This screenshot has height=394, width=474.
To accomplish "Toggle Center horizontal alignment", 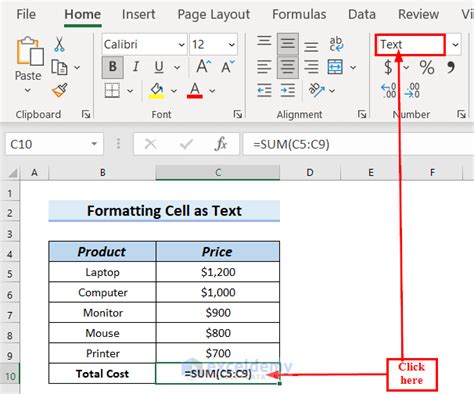I will [x=288, y=67].
